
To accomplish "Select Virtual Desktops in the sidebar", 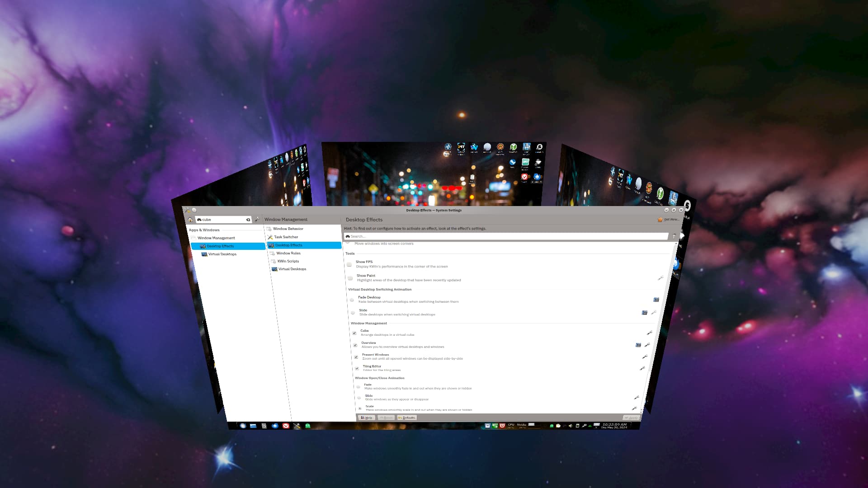I will (222, 254).
